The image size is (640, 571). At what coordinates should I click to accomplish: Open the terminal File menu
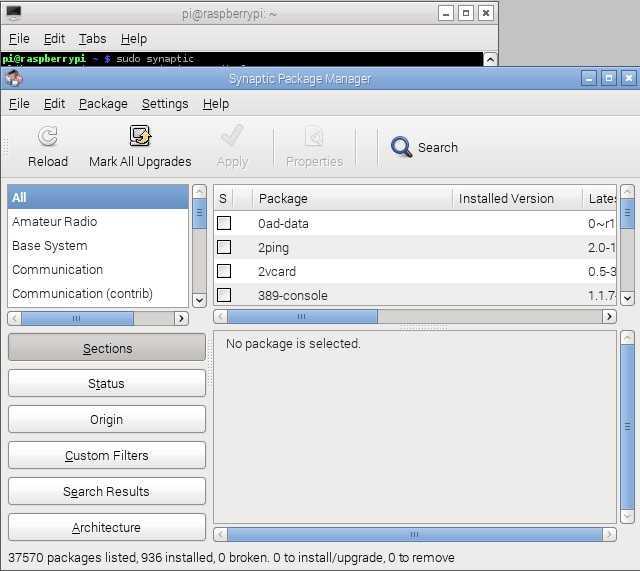[x=19, y=39]
